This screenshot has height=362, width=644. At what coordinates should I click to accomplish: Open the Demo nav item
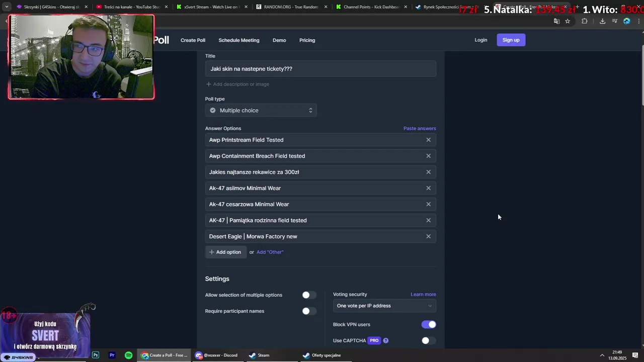coord(279,40)
